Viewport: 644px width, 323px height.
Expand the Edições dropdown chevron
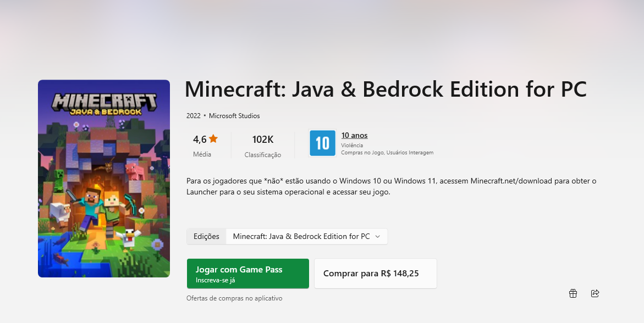pos(378,236)
